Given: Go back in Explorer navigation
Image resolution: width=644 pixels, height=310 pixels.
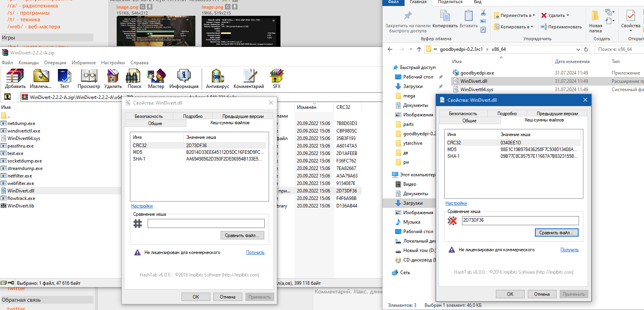Looking at the screenshot, I should 390,49.
